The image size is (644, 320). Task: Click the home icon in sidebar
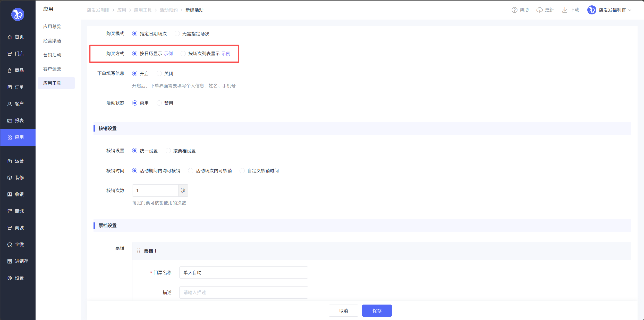(x=10, y=37)
